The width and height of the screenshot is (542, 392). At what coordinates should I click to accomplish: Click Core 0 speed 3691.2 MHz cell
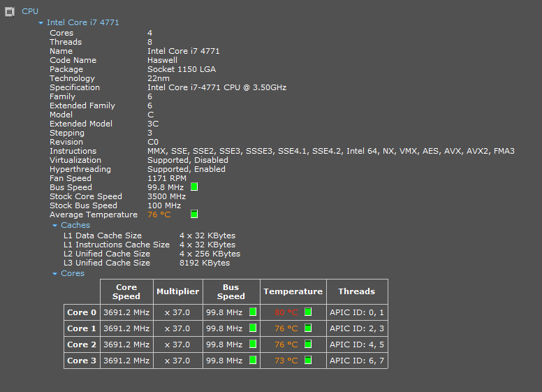[x=126, y=312]
